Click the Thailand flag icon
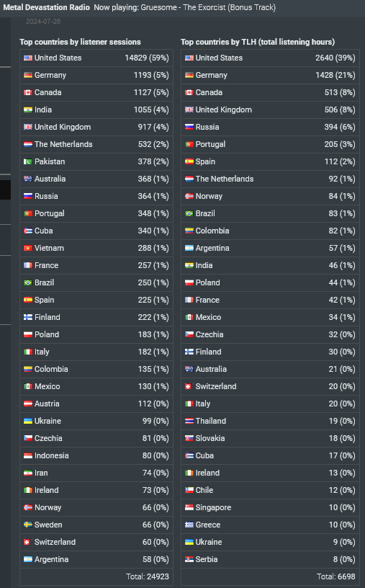Viewport: 365px width, 588px height. click(189, 421)
